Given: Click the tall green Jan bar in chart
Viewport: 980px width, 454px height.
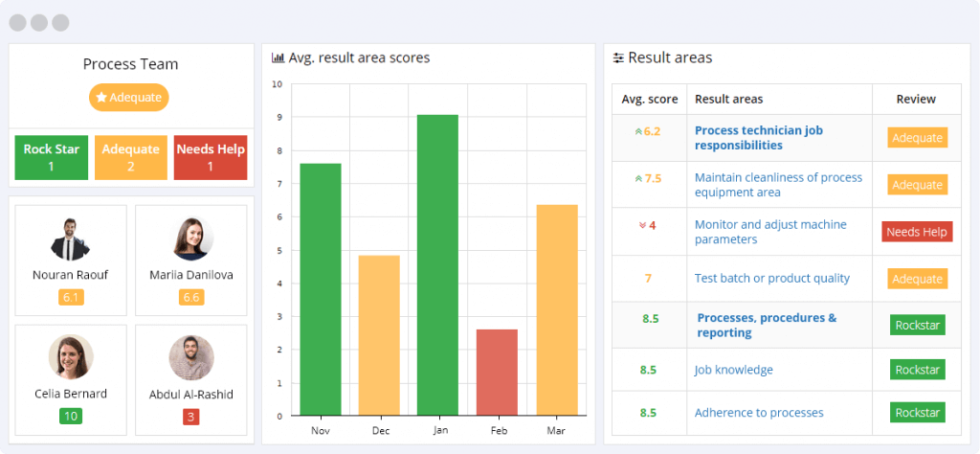Looking at the screenshot, I should [437, 265].
